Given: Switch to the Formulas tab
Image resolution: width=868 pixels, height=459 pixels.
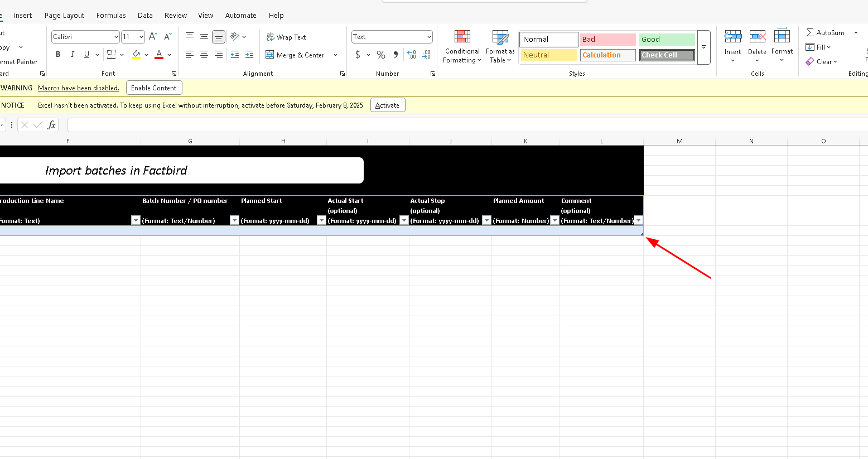Looking at the screenshot, I should tap(111, 16).
